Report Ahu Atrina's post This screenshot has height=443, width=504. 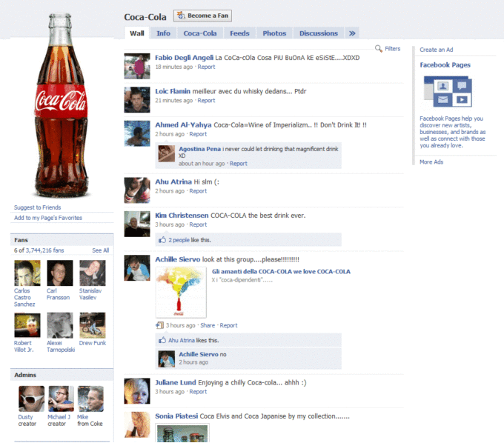tap(198, 191)
